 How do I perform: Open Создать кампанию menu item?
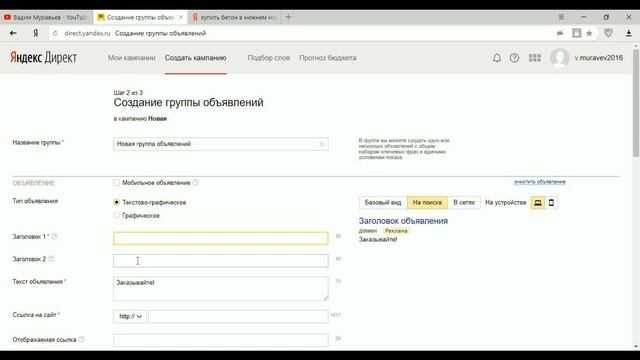(x=196, y=58)
